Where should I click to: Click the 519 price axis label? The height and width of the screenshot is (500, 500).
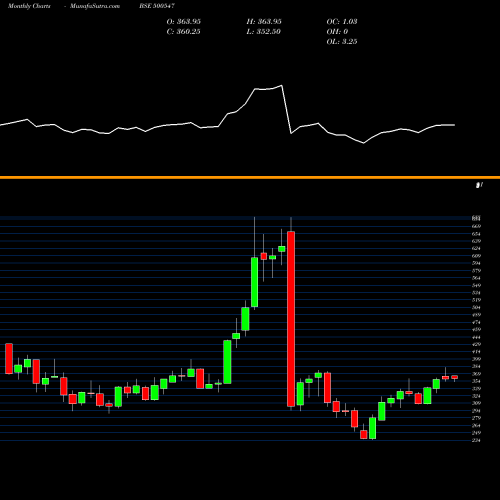tap(476, 300)
